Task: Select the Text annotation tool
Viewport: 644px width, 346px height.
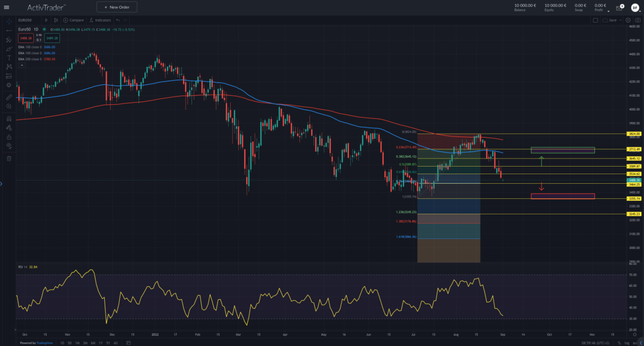Action: pos(9,57)
